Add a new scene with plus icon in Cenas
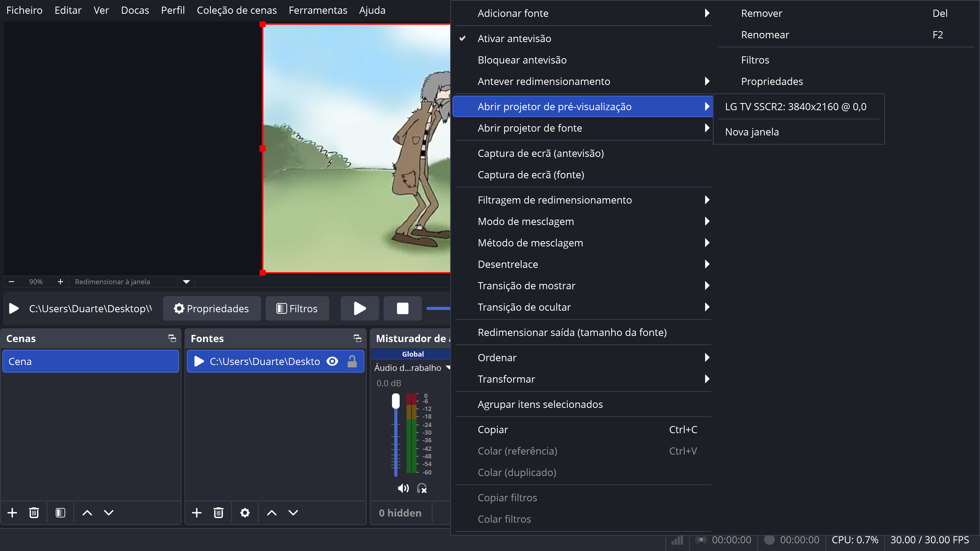 point(12,512)
